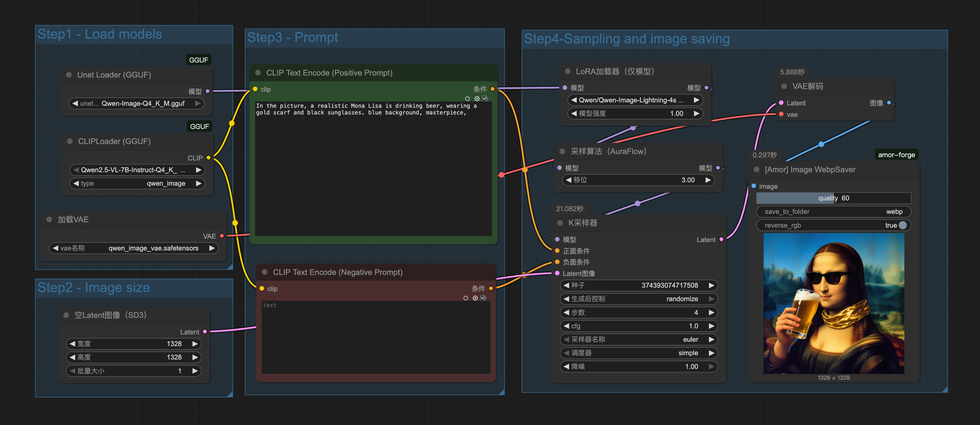This screenshot has height=425, width=980.
Task: Click the gear icon in Negative Prompt node
Action: [475, 298]
